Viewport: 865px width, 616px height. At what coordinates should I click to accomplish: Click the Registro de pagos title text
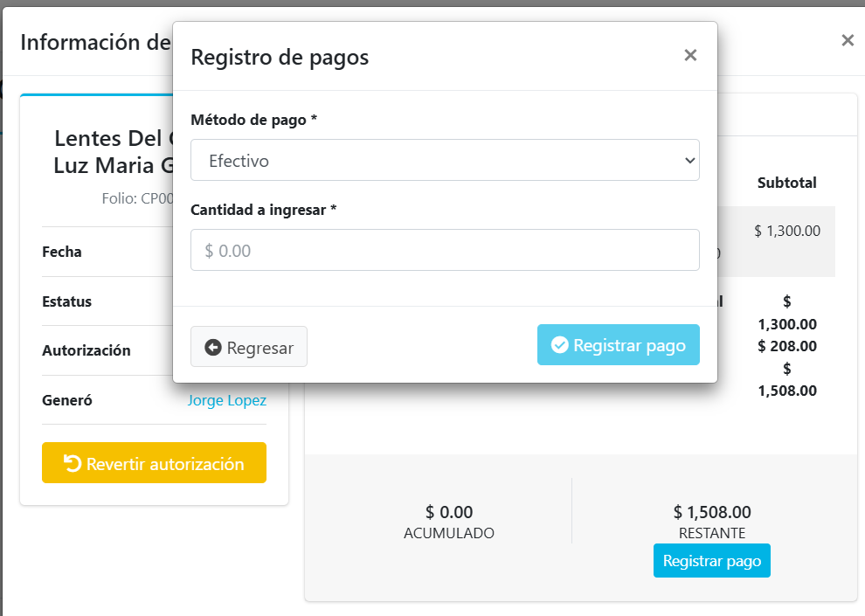[x=280, y=58]
